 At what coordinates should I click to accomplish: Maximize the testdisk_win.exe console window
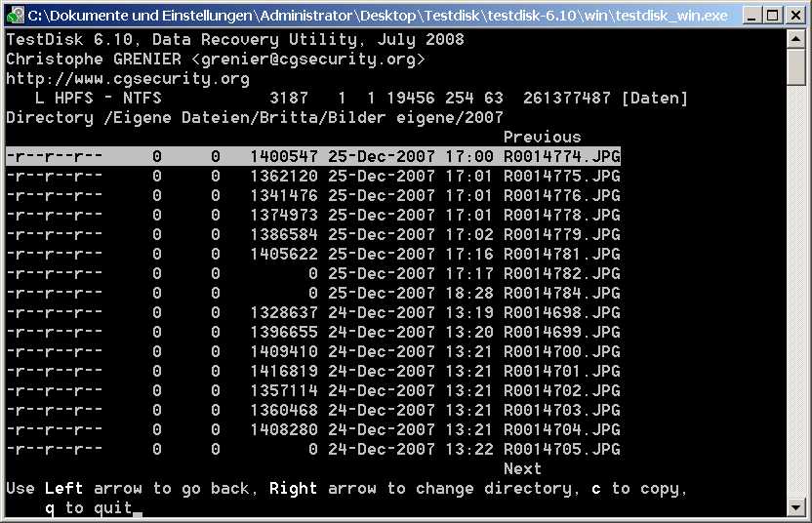click(772, 16)
